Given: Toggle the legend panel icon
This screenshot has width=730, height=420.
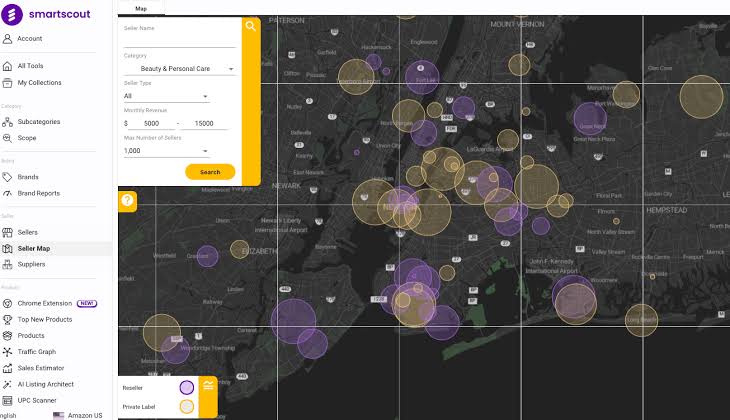Looking at the screenshot, I should 208,386.
